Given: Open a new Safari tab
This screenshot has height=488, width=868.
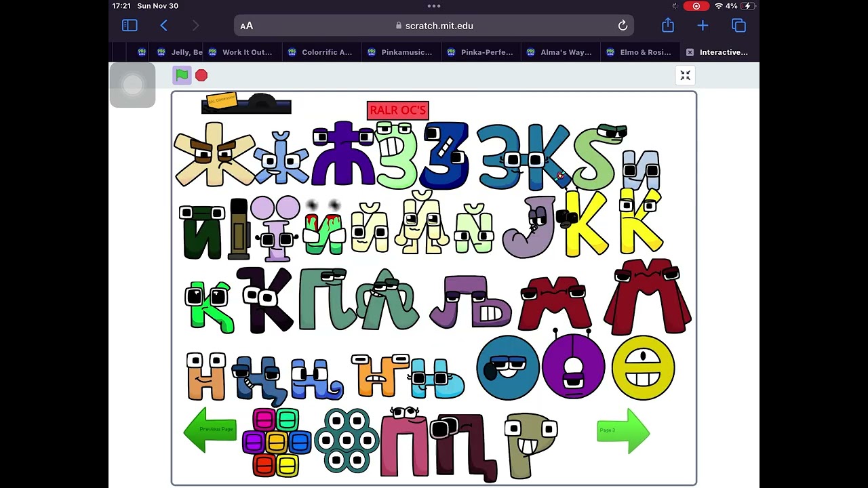Looking at the screenshot, I should [703, 26].
